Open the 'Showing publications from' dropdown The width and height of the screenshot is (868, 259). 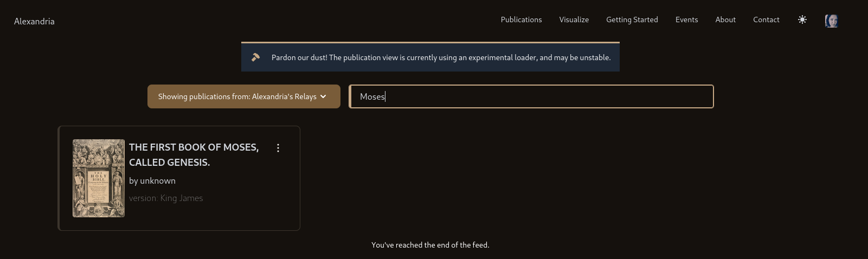click(244, 96)
